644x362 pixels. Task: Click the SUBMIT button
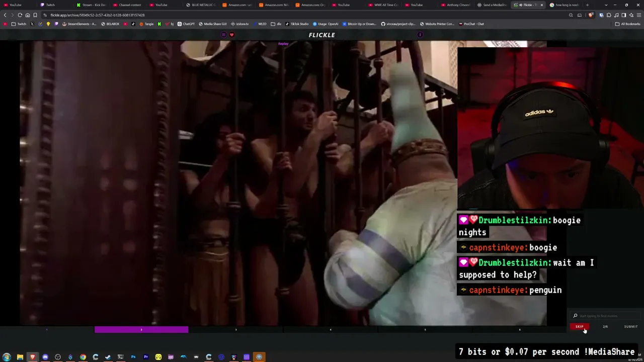point(631,327)
